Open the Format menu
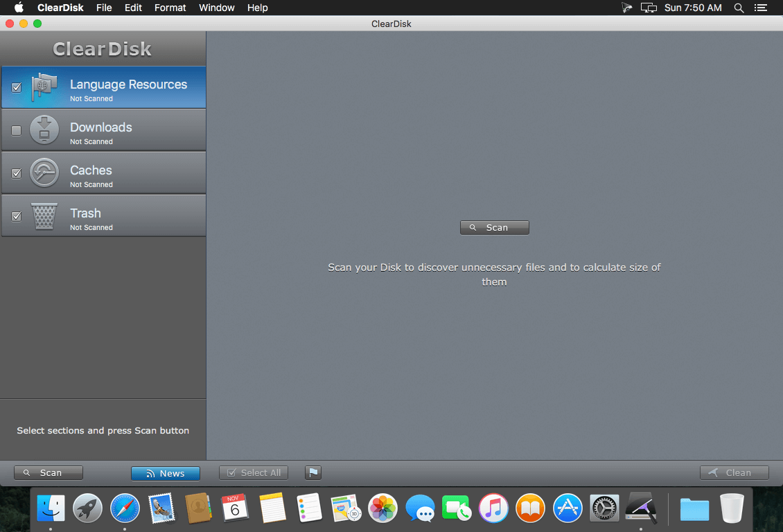The width and height of the screenshot is (783, 532). [170, 8]
